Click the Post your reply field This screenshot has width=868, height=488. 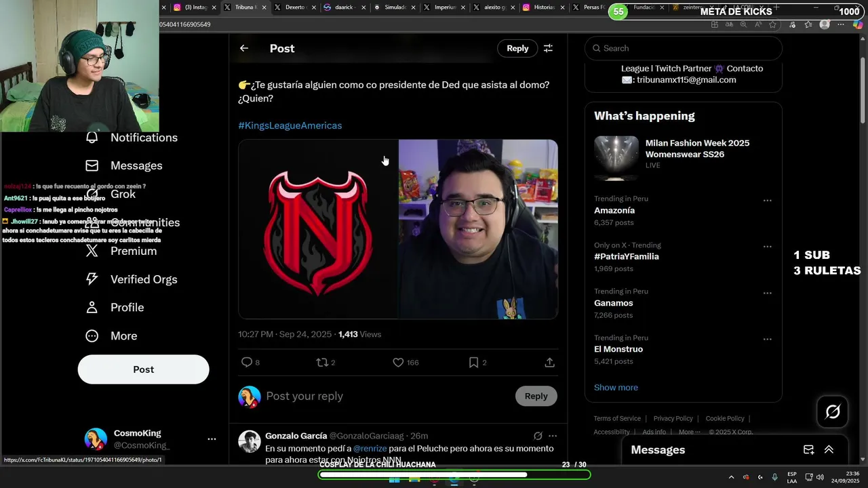point(387,396)
